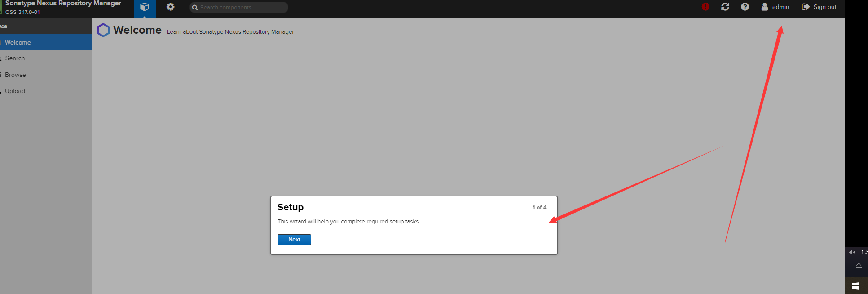Select Browse in the sidebar
The height and width of the screenshot is (294, 868).
tap(46, 75)
